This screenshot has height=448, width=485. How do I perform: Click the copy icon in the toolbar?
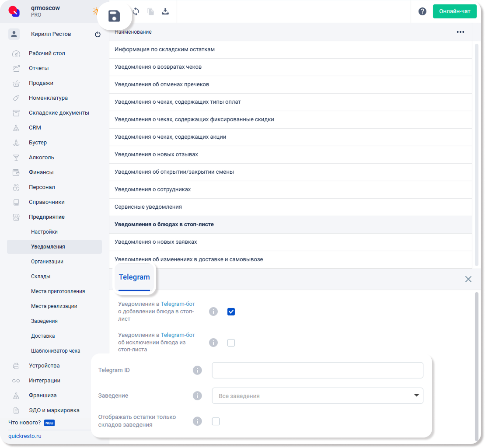click(150, 12)
